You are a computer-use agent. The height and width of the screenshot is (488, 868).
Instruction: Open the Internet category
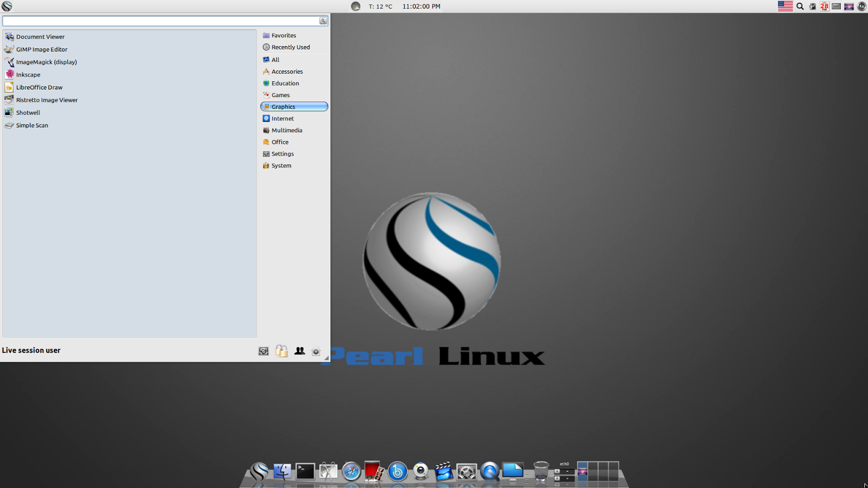coord(294,119)
